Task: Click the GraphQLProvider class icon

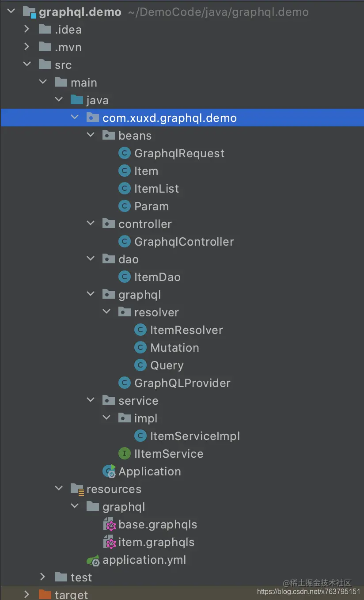Action: tap(124, 383)
